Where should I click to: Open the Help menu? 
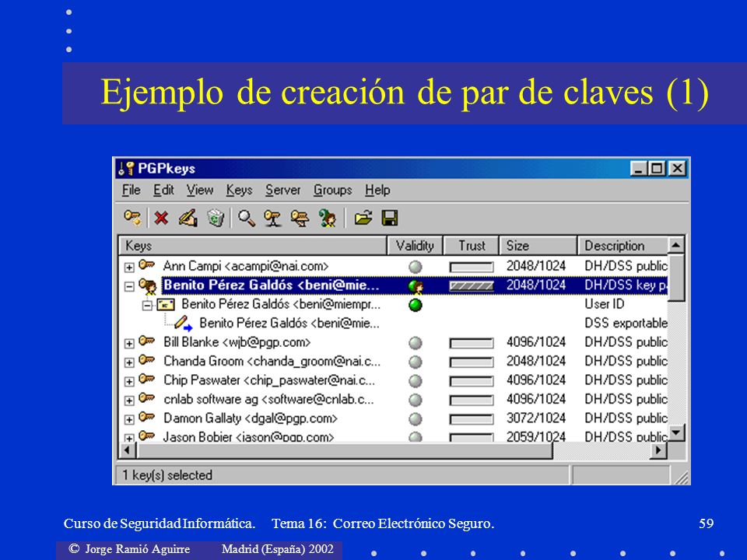(377, 190)
